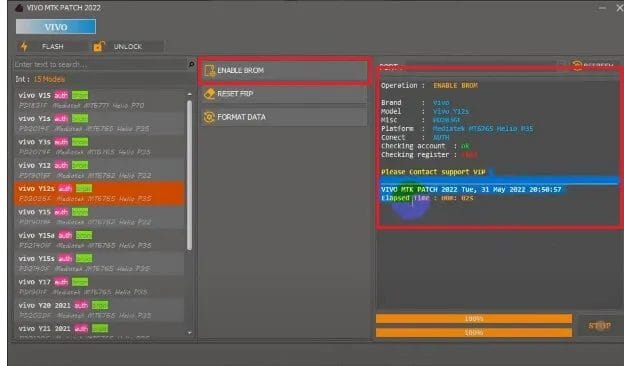
Task: Select vivo Y20 2021 model
Action: [x=99, y=310]
